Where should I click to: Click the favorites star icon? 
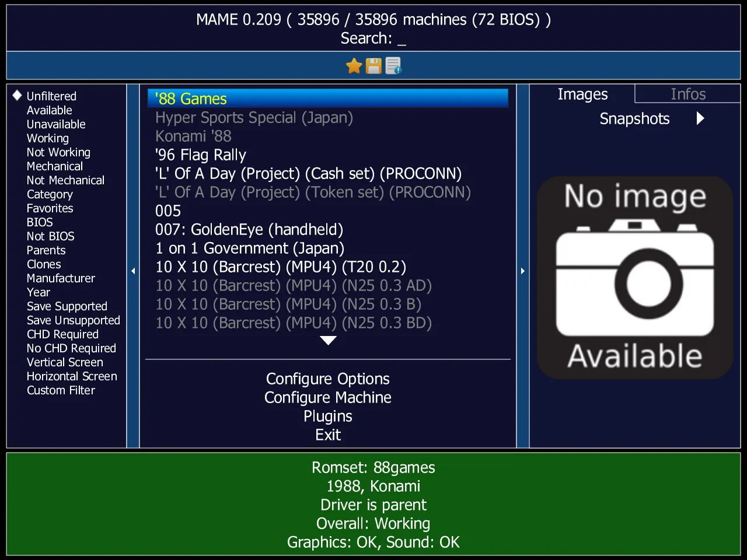(x=353, y=65)
